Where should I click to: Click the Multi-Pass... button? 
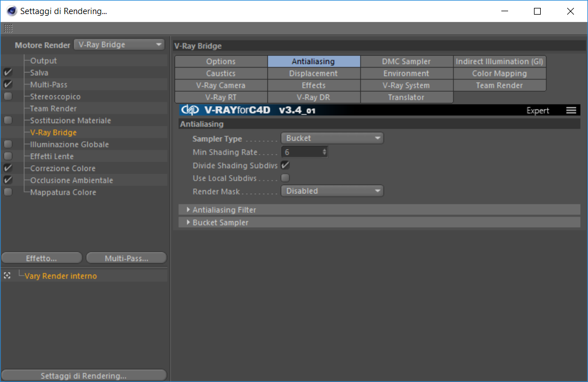coord(127,258)
